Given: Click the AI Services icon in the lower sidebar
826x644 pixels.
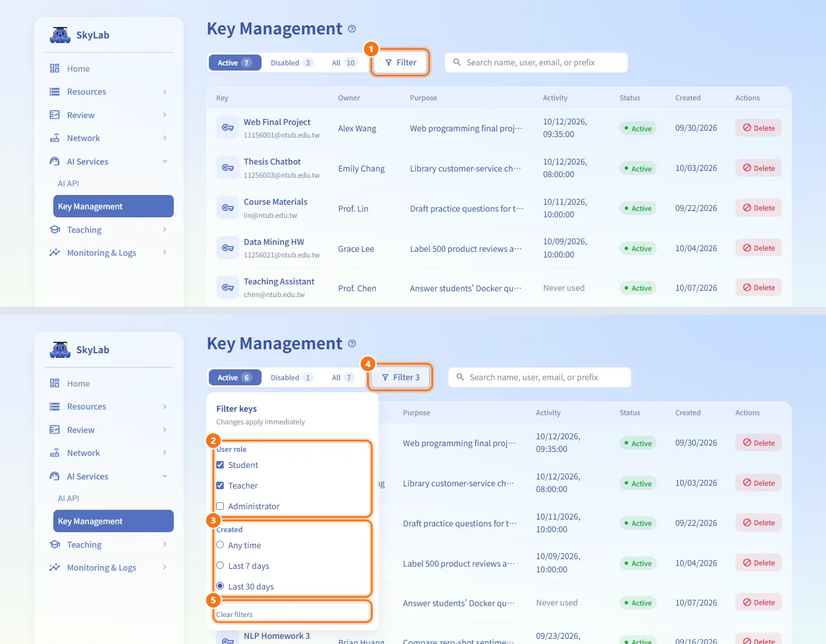Looking at the screenshot, I should coord(54,477).
